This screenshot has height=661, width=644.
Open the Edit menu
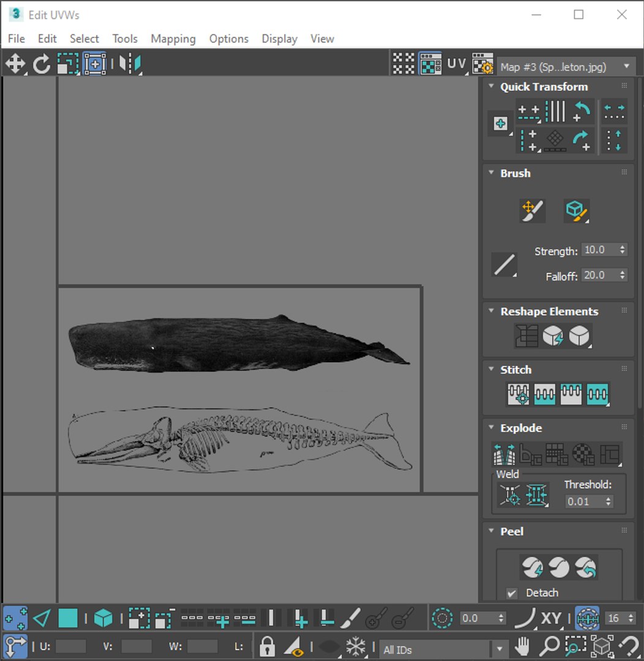coord(47,39)
